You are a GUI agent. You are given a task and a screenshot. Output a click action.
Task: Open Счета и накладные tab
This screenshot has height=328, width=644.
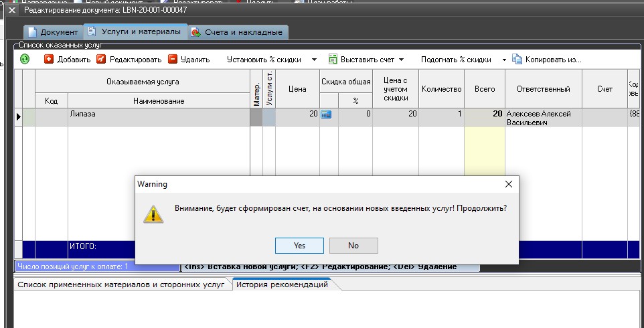[x=237, y=32]
